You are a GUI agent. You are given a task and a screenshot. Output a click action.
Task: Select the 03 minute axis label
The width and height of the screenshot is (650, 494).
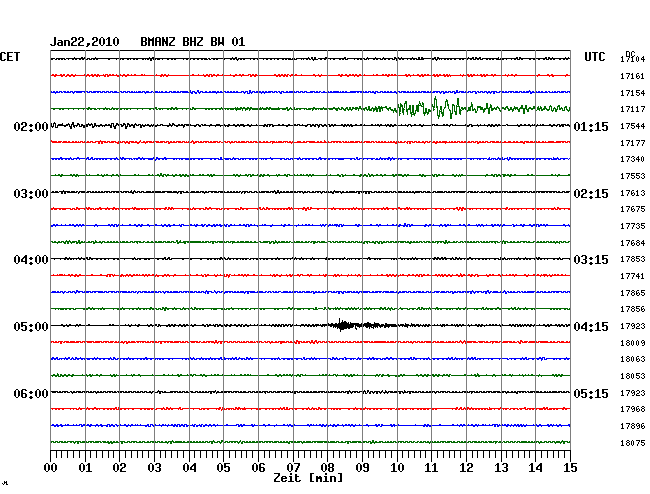(x=155, y=468)
